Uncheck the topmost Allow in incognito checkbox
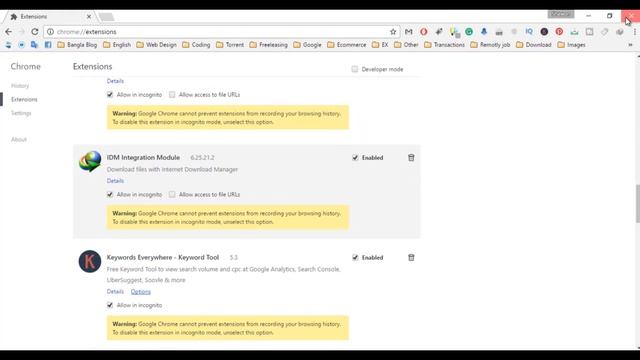 coord(110,95)
